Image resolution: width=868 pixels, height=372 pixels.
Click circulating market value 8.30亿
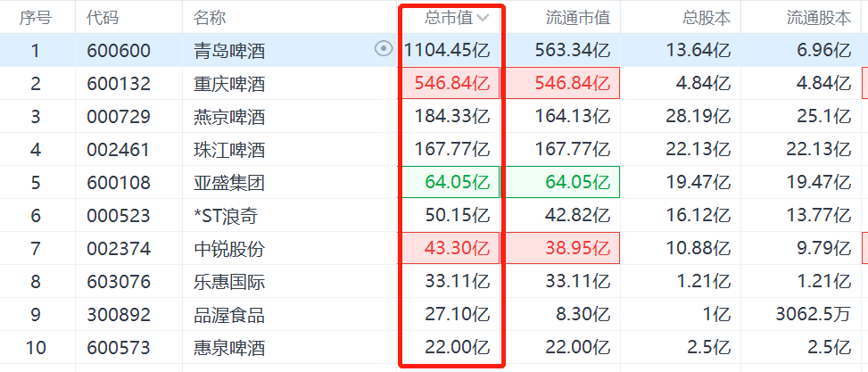pos(583,315)
